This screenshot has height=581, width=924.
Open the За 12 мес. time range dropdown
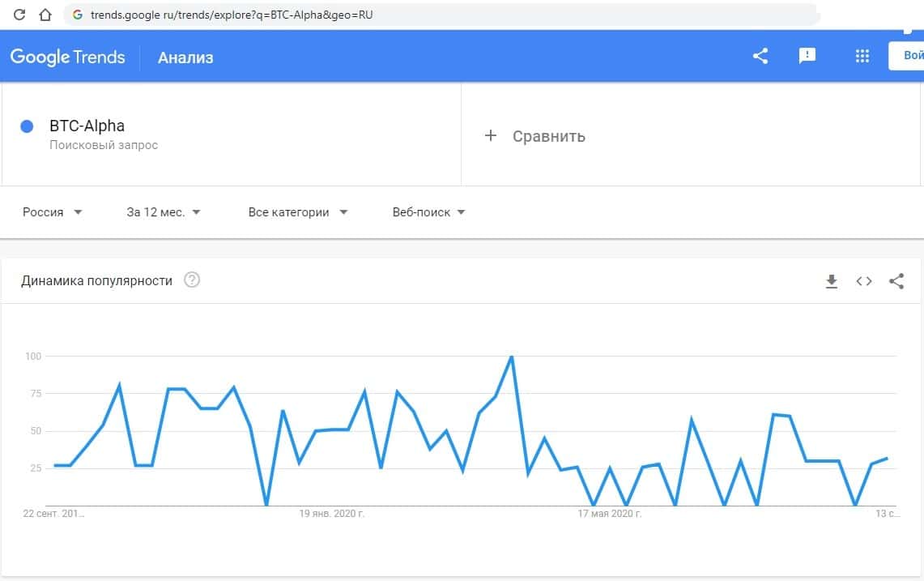pyautogui.click(x=164, y=212)
